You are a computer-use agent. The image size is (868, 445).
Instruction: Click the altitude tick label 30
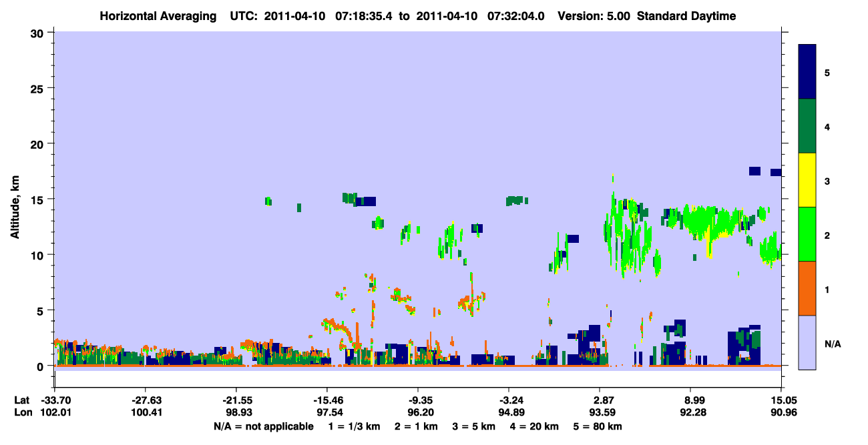(x=39, y=33)
